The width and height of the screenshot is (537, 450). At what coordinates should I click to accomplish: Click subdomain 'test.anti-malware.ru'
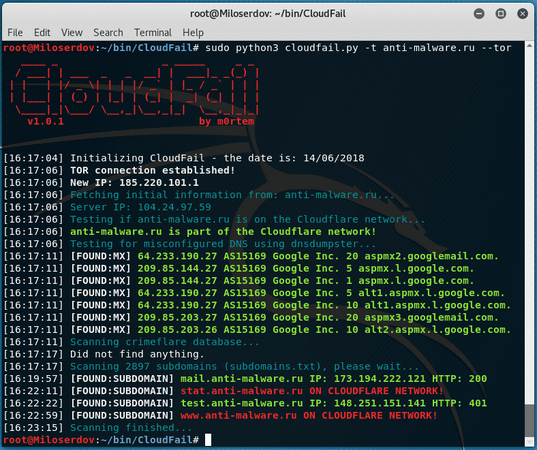point(241,403)
